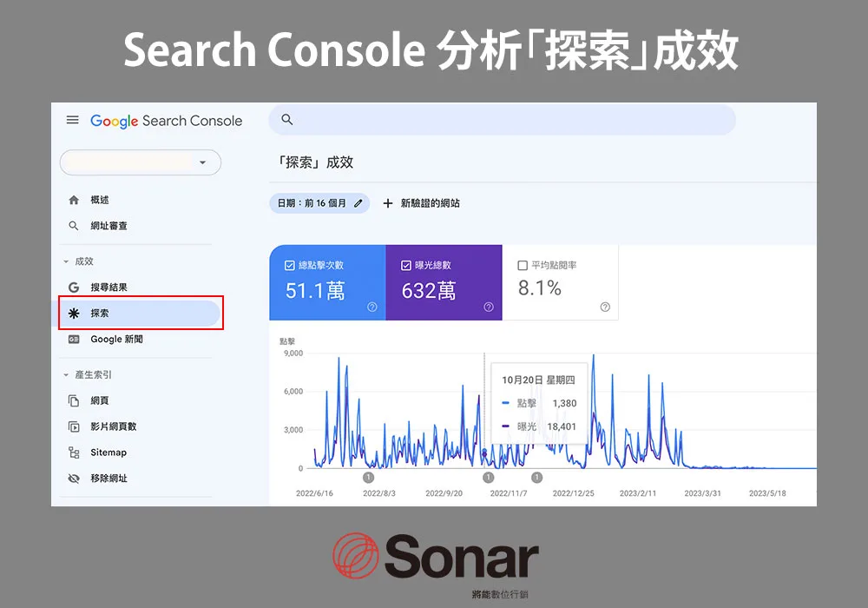Click help icon on impressions card
868x608 pixels.
point(488,307)
